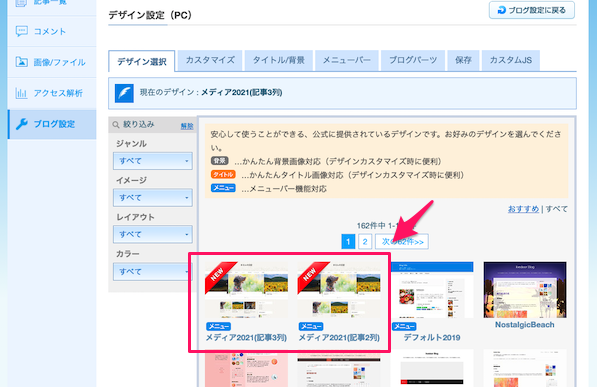Screen dimensions: 597x387
Task: Click the 絞り込み magnifier icon
Action: point(116,125)
